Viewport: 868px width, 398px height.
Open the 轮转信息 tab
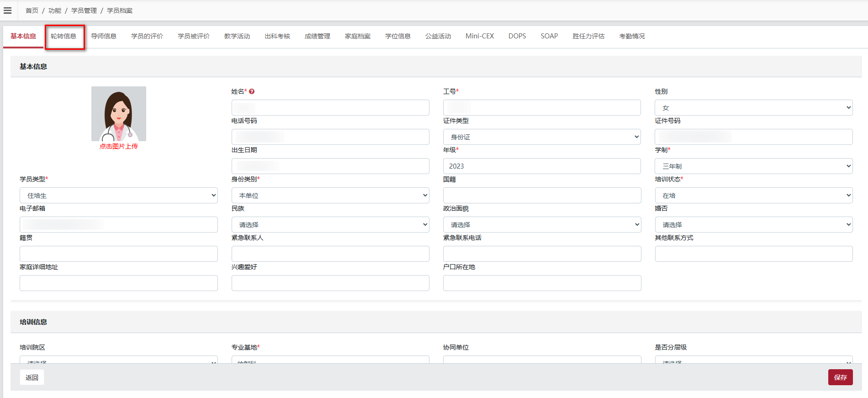point(64,36)
